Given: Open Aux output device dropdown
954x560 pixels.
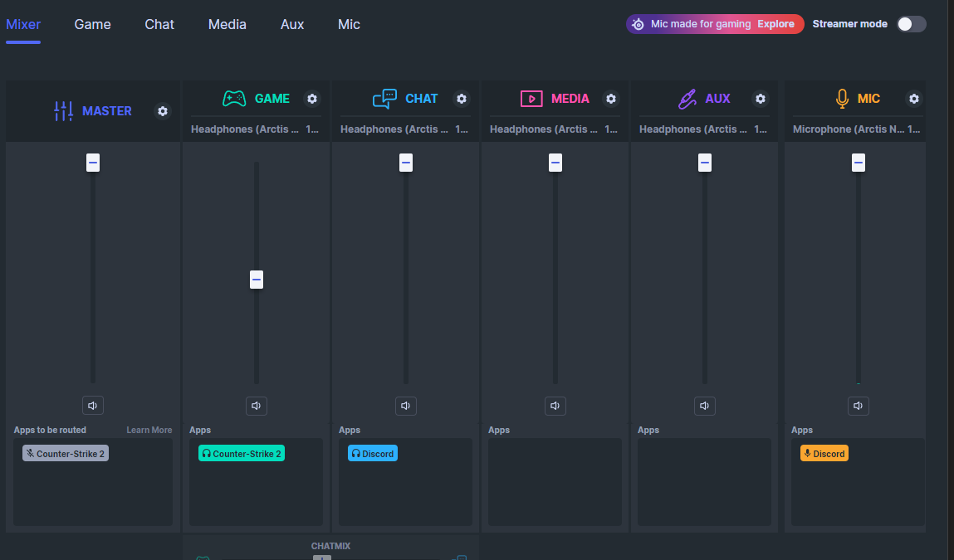Looking at the screenshot, I should [704, 129].
